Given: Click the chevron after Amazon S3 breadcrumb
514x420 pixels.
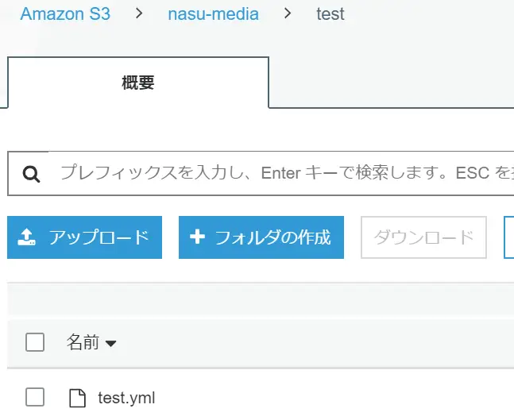Looking at the screenshot, I should (139, 13).
